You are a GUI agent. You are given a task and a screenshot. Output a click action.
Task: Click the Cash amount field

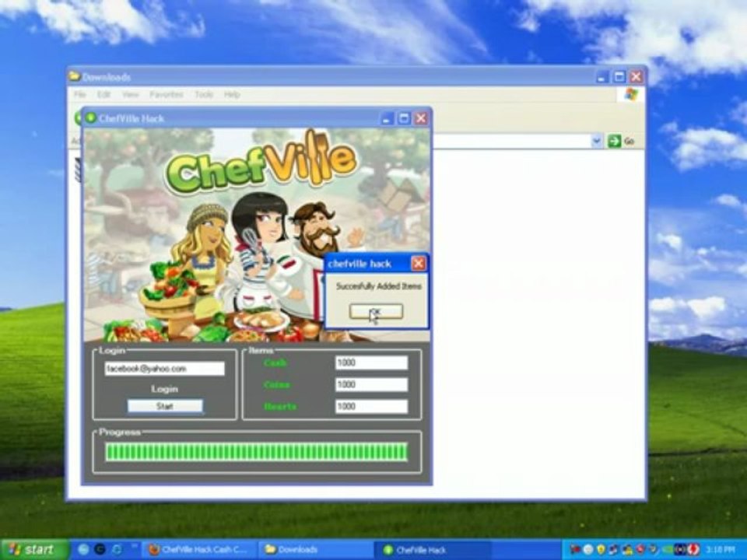pyautogui.click(x=371, y=363)
